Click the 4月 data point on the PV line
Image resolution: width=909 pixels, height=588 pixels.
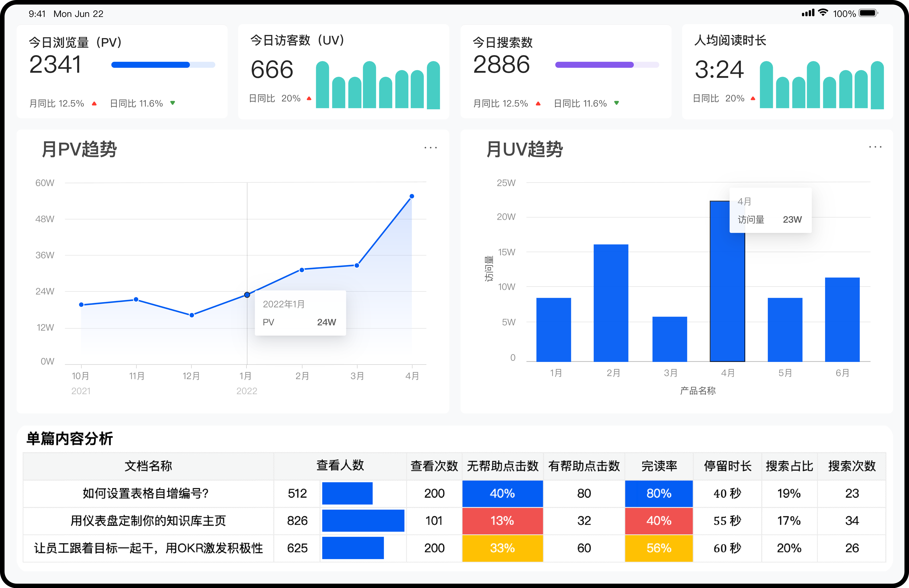(x=412, y=196)
